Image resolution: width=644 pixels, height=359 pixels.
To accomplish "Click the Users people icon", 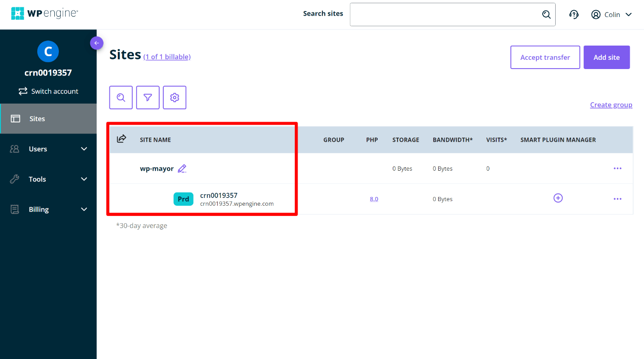I will pos(15,149).
